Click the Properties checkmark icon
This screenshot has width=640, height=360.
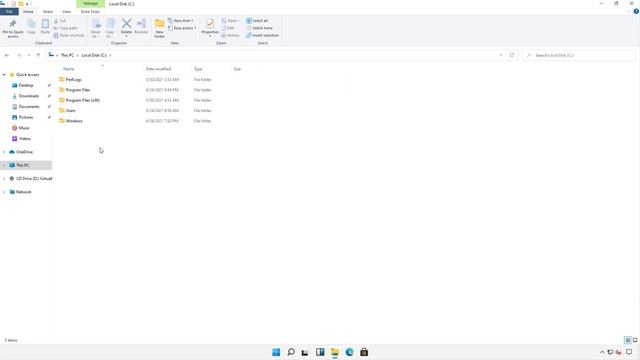[x=210, y=24]
